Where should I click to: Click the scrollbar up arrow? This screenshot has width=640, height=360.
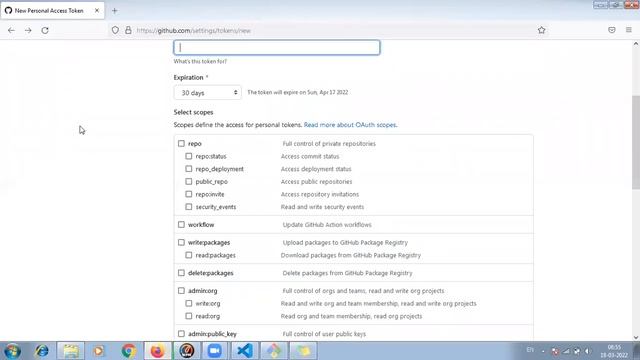[636, 43]
